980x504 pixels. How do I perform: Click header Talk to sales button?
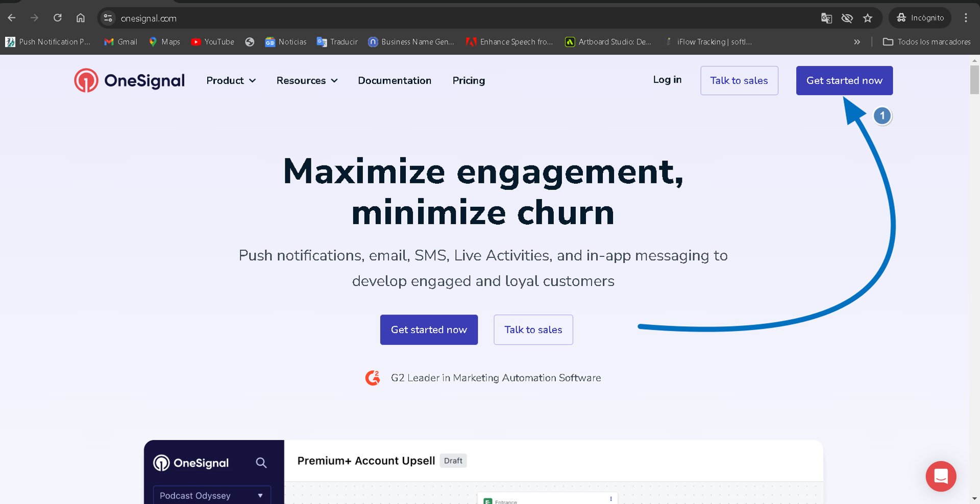click(739, 80)
